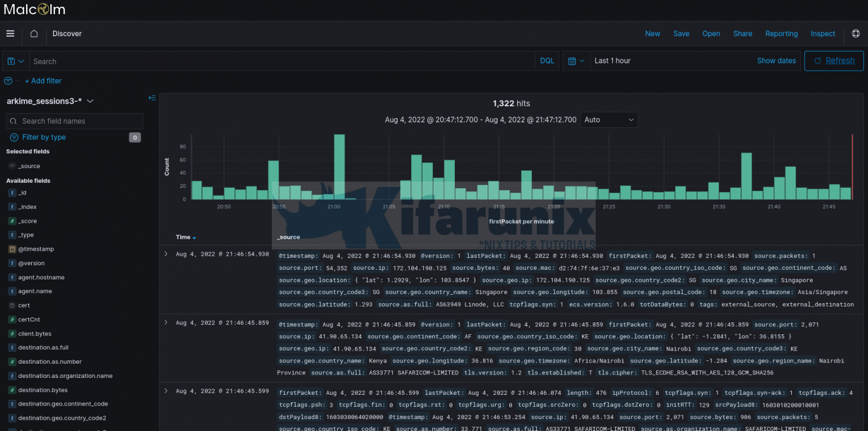Viewport: 868px width, 431px height.
Task: Open the hamburger navigation menu
Action: click(x=10, y=33)
